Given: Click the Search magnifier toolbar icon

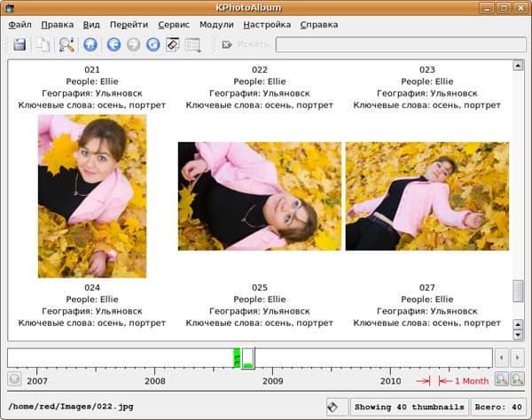Looking at the screenshot, I should click(66, 44).
